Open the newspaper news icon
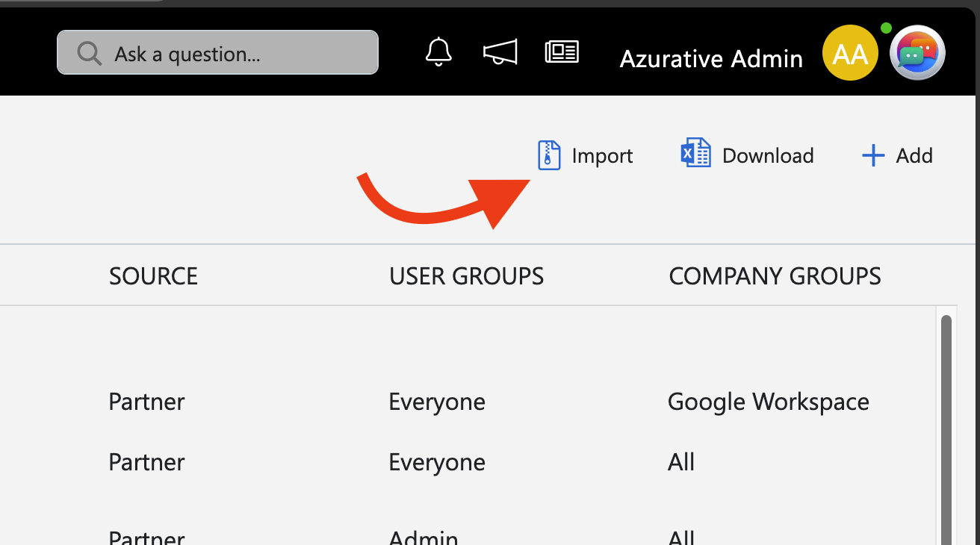Viewport: 980px width, 545px height. [x=562, y=52]
